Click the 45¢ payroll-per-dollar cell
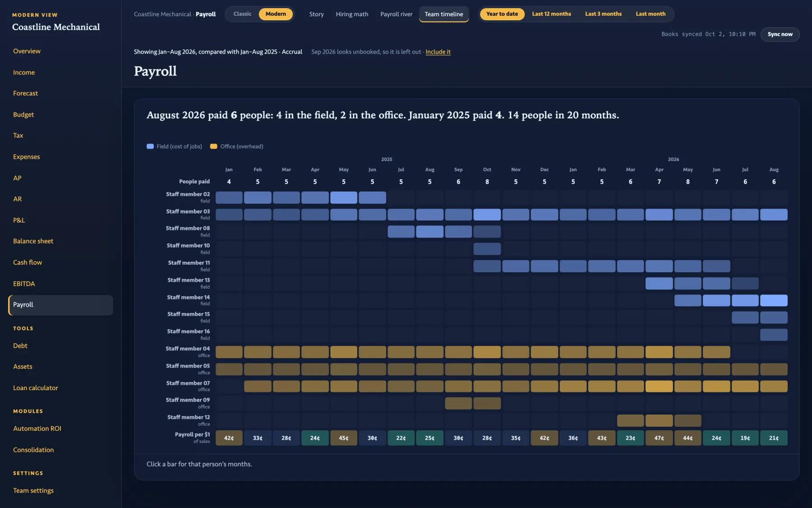 (344, 438)
